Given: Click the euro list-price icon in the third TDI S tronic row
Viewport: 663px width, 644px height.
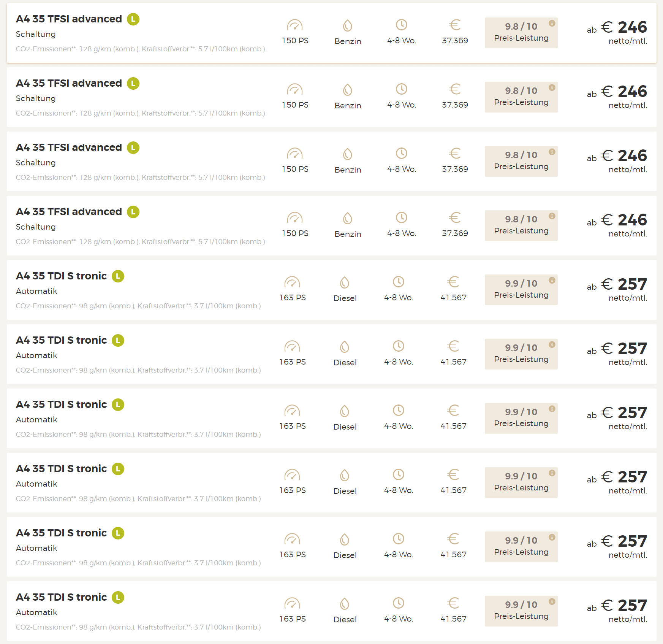Looking at the screenshot, I should coord(453,410).
